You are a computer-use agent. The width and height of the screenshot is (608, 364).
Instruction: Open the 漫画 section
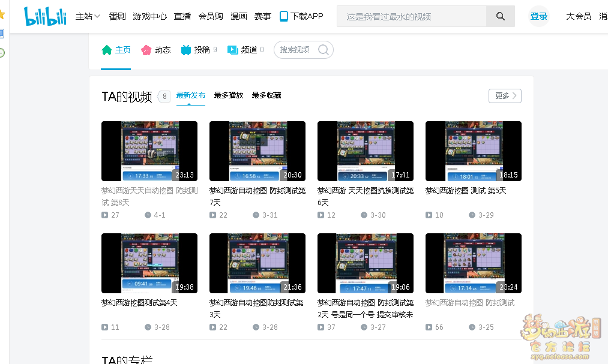tap(239, 16)
